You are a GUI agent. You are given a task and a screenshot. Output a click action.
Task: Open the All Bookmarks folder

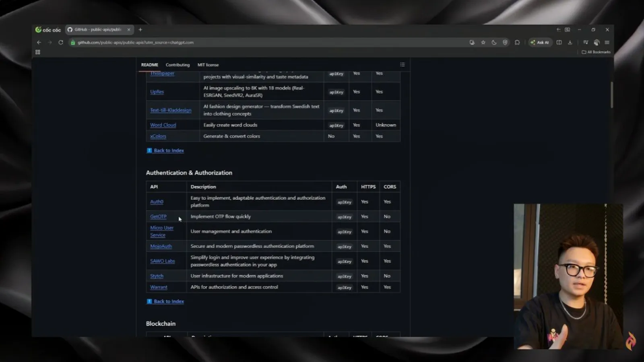(596, 52)
